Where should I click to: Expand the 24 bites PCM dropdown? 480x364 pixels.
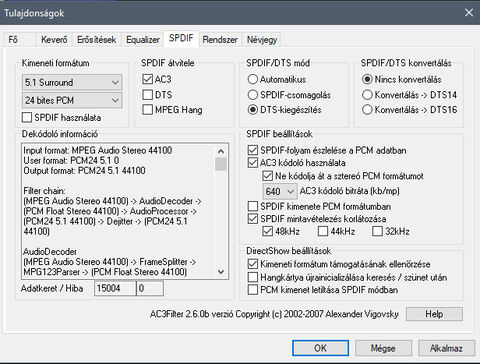[x=72, y=100]
